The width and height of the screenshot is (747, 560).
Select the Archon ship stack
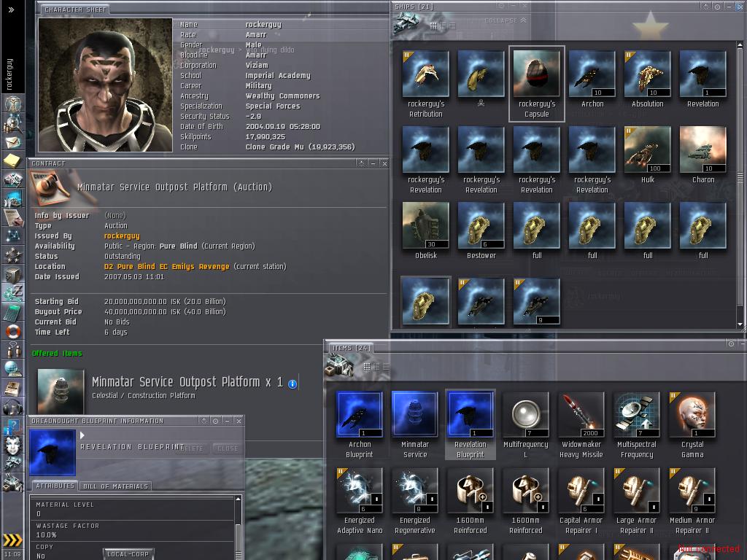point(592,79)
